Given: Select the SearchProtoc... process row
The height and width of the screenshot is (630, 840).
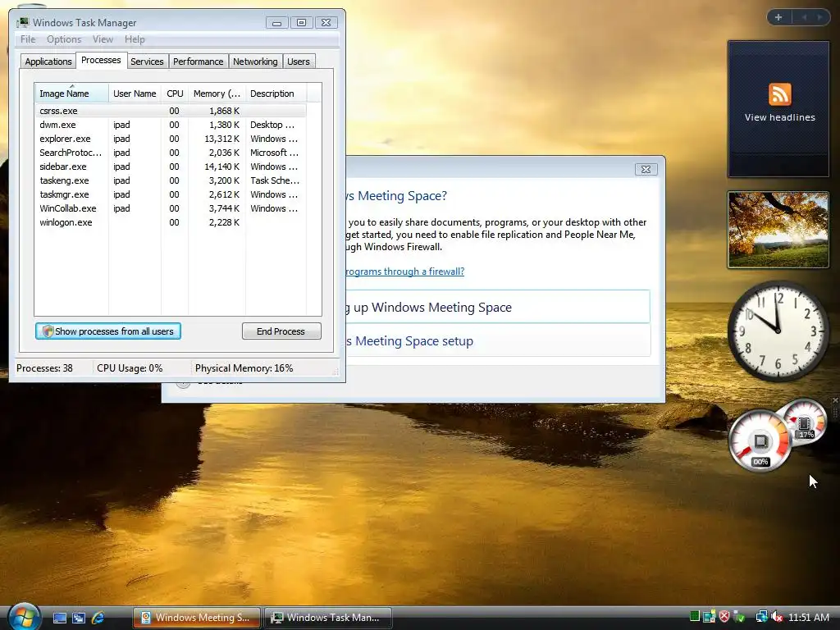Looking at the screenshot, I should pos(171,153).
